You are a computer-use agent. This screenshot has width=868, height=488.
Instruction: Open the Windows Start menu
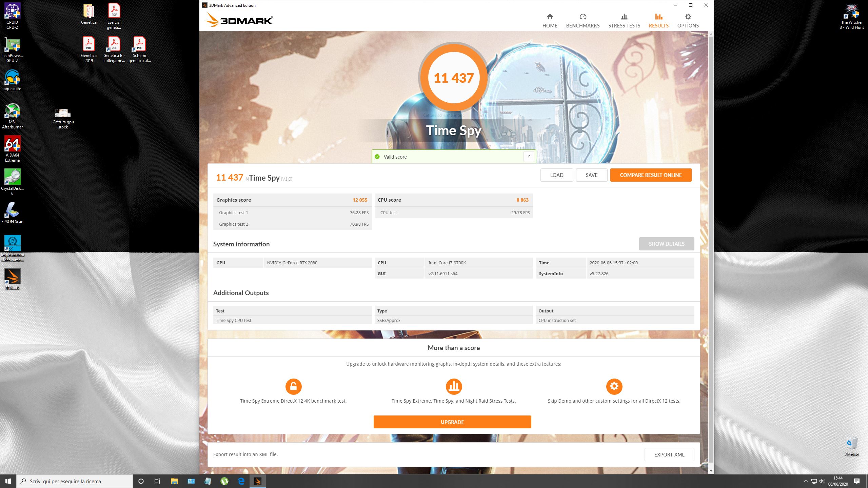point(8,481)
